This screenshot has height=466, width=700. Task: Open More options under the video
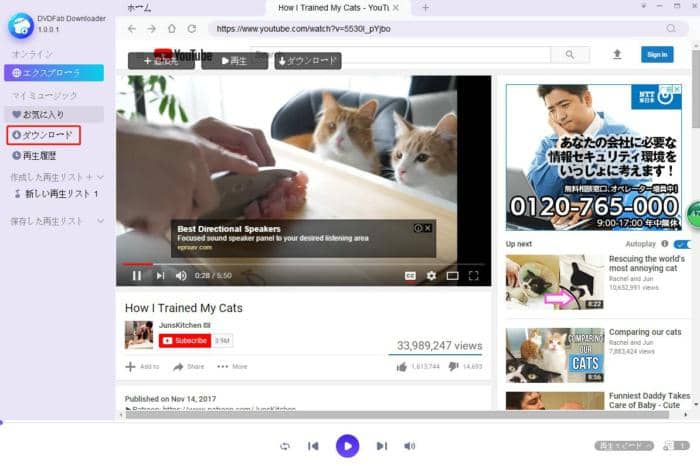[x=232, y=366]
